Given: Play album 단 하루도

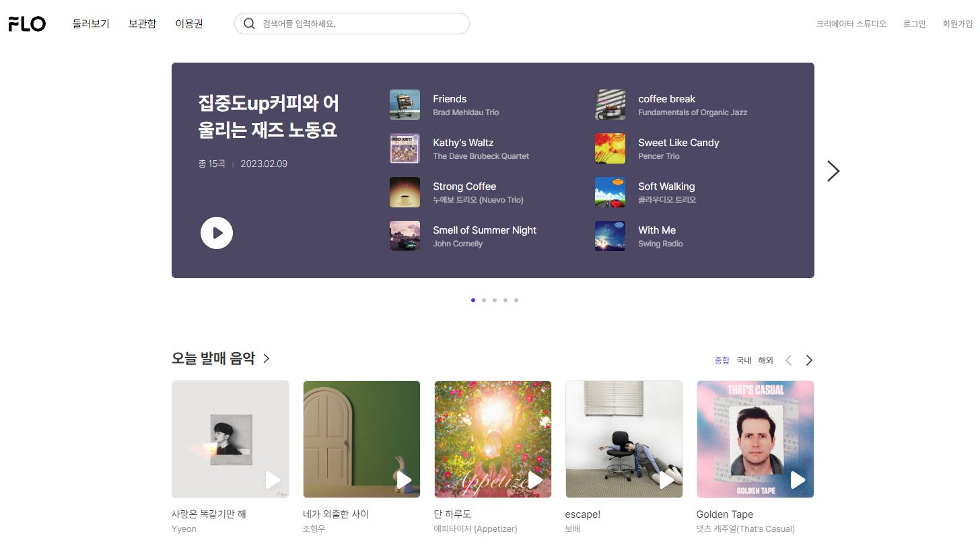Looking at the screenshot, I should (535, 480).
